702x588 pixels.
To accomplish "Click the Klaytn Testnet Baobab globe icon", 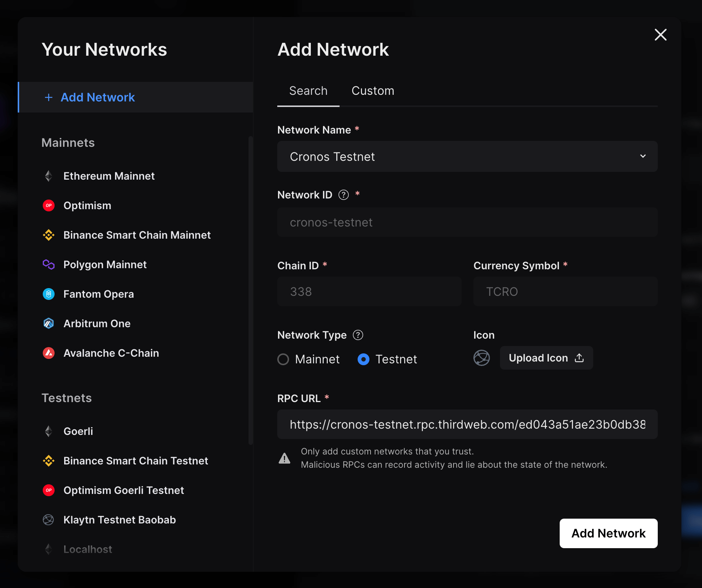I will tap(49, 520).
